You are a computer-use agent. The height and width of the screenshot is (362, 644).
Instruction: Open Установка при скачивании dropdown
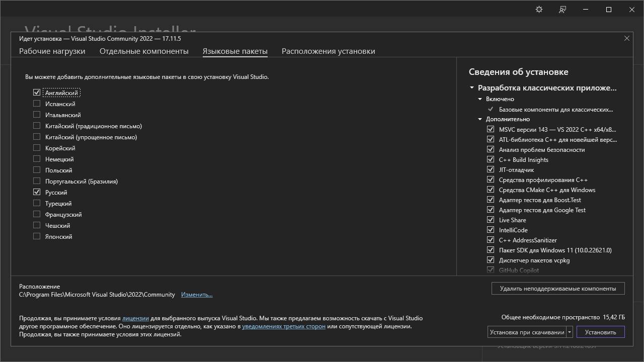click(x=570, y=332)
